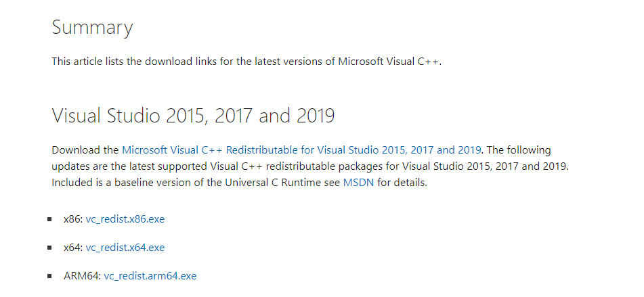
Task: Click the "x86:" label text
Action: tap(73, 219)
